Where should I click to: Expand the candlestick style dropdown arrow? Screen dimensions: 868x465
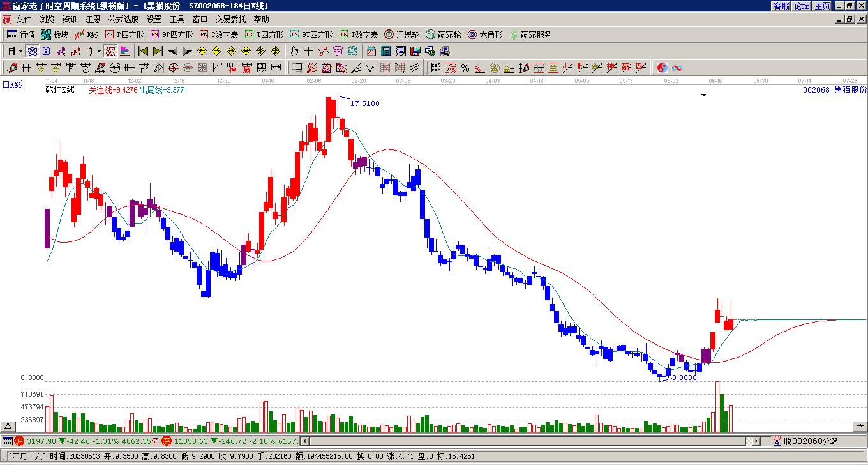[99, 51]
